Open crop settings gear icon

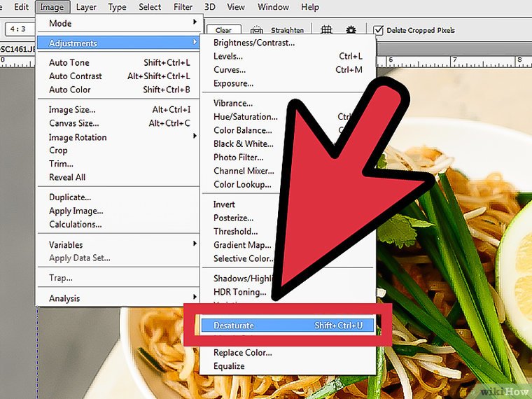[351, 30]
